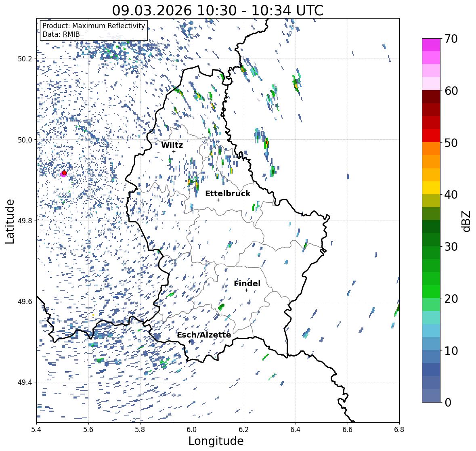
Task: Click the 30 value on colorbar
Action: point(451,246)
